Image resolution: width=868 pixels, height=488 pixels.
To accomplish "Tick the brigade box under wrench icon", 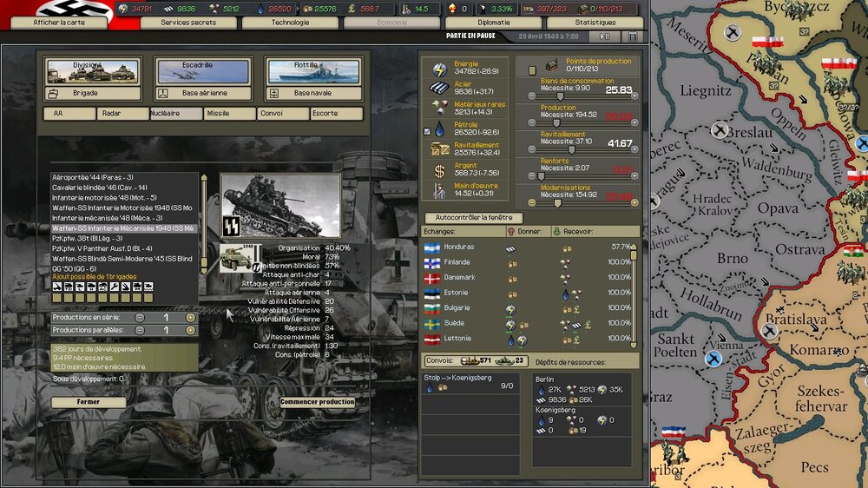I will 114,298.
